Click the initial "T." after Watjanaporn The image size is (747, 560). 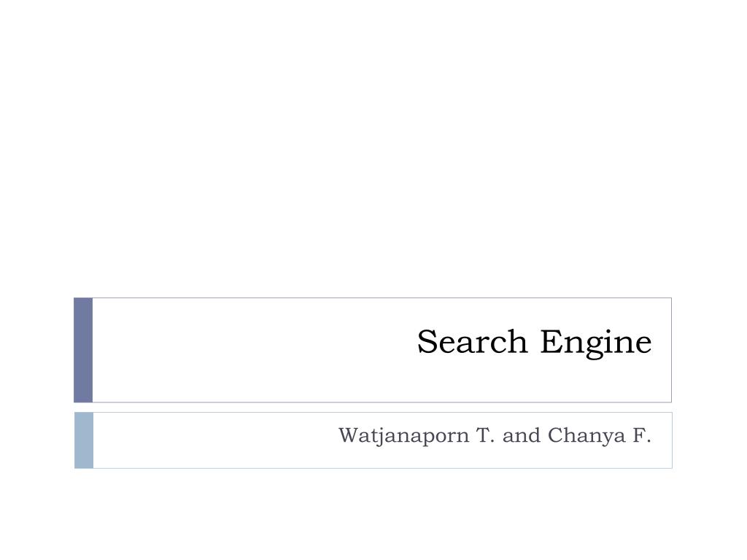[x=485, y=435]
